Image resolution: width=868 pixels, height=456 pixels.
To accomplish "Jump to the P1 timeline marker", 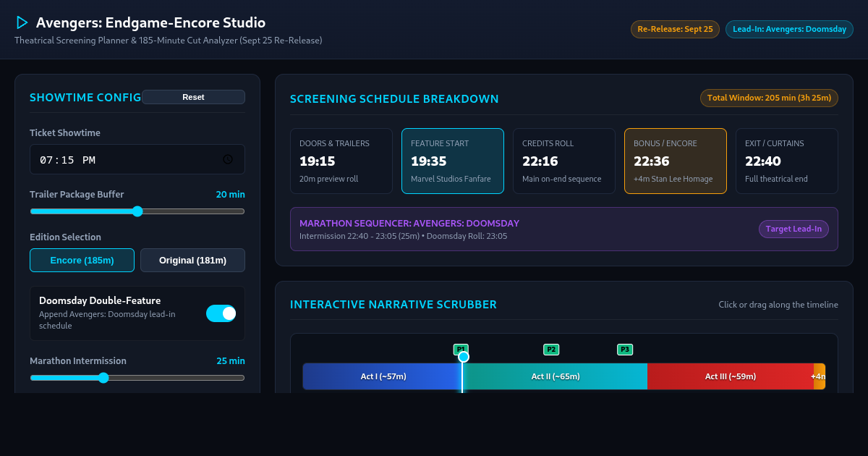I will [461, 350].
